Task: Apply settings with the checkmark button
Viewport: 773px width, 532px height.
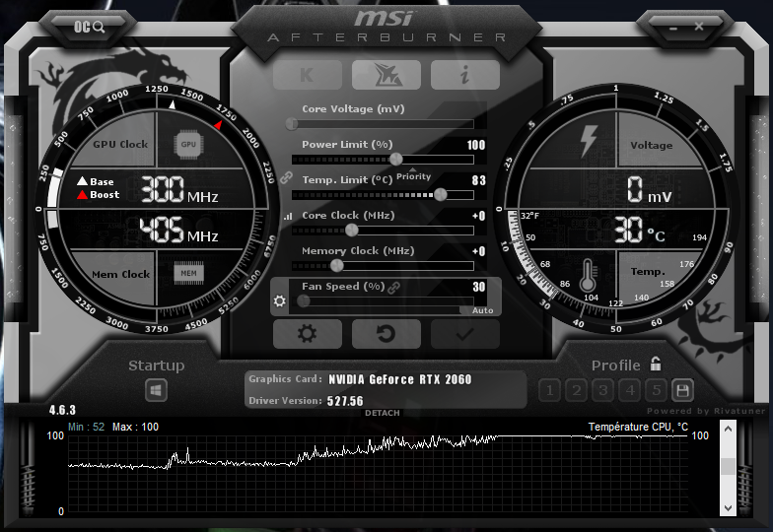Action: click(x=465, y=333)
